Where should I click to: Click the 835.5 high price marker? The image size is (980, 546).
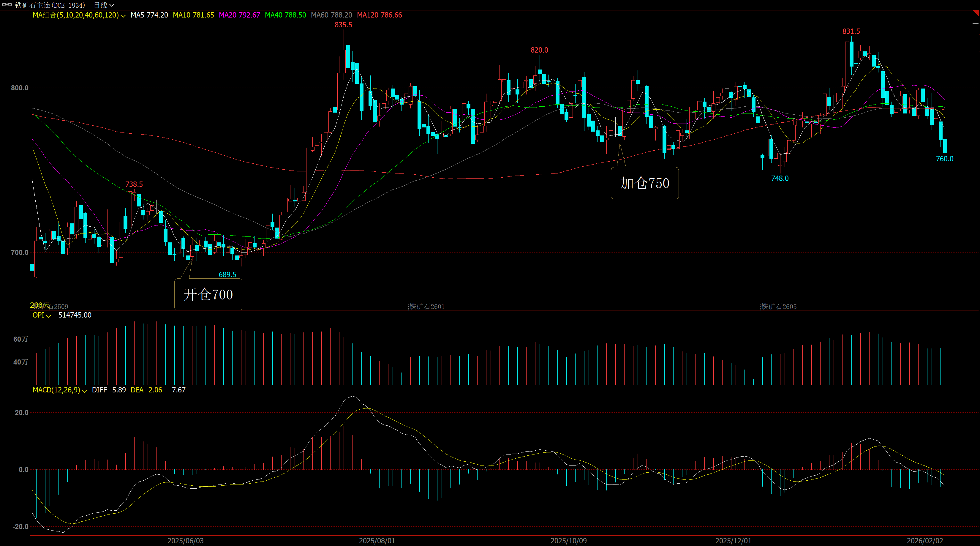coord(343,25)
